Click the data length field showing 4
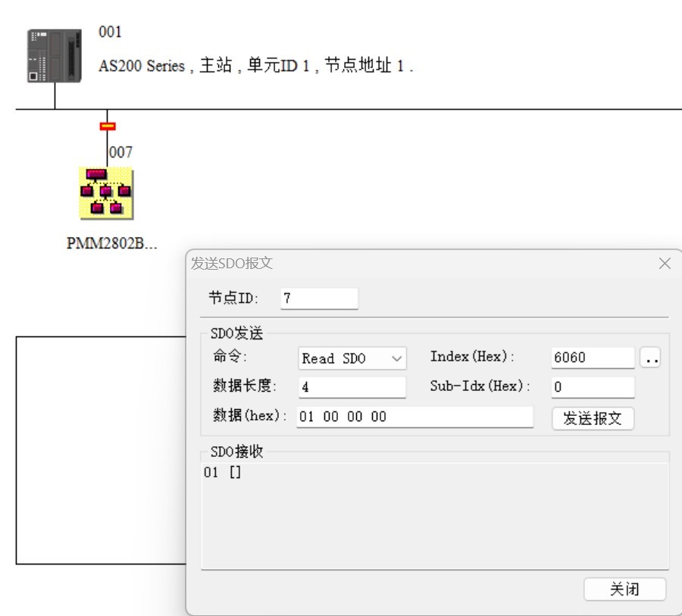 coord(352,386)
